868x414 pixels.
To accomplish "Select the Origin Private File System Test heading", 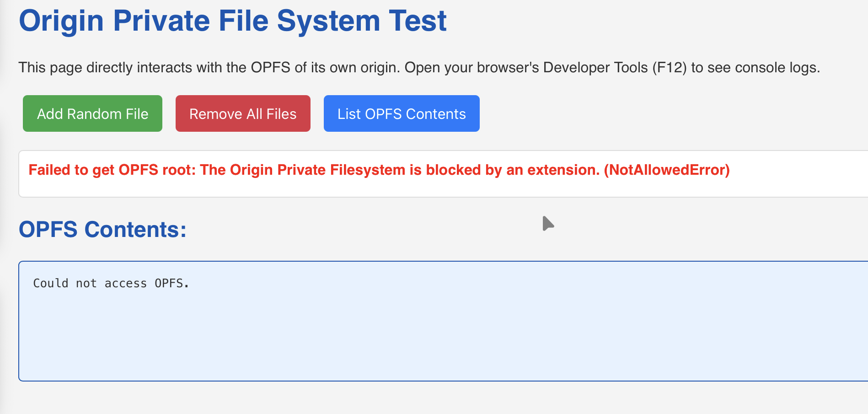I will [233, 21].
